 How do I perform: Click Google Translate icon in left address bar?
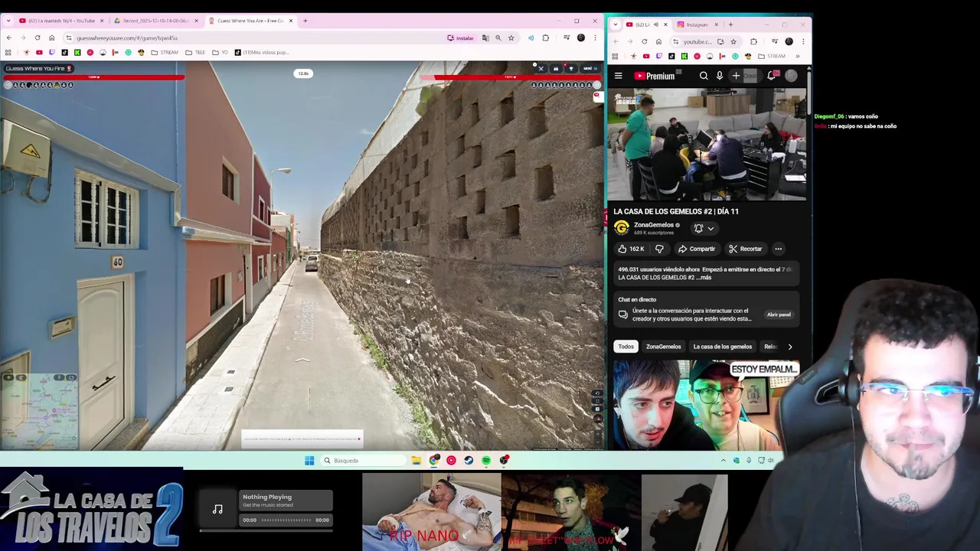point(485,37)
